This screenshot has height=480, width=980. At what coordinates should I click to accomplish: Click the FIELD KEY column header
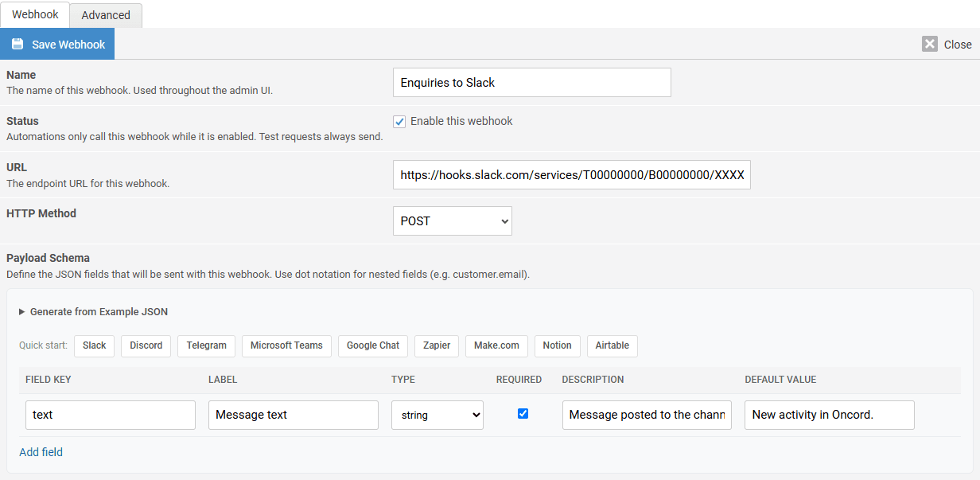click(49, 380)
